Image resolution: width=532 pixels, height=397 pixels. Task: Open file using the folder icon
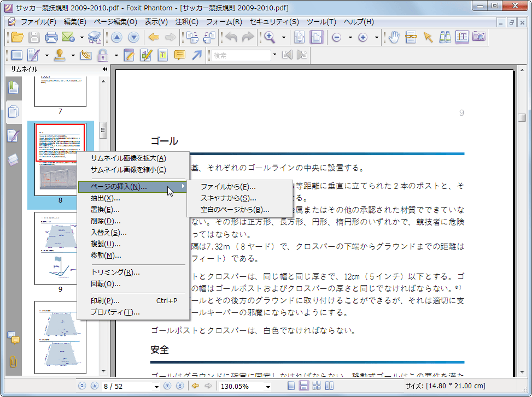point(17,37)
